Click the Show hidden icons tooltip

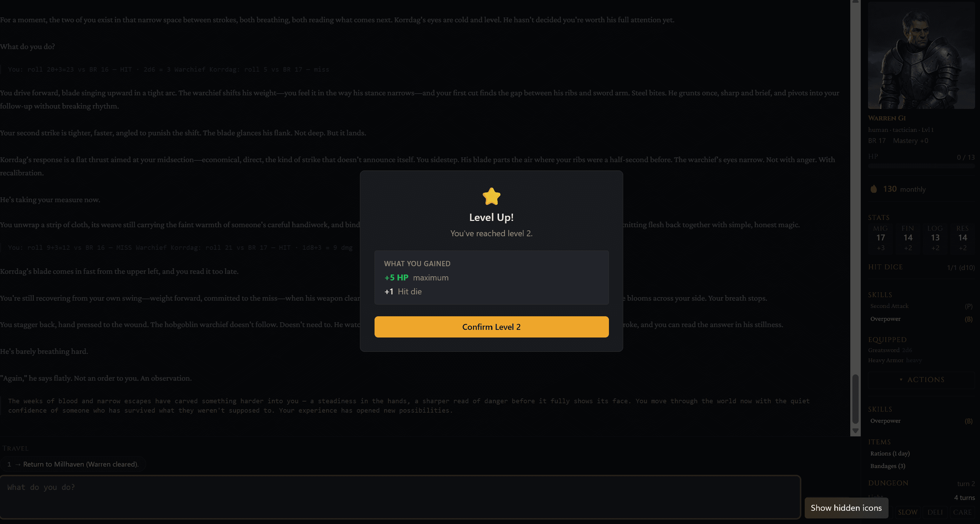pyautogui.click(x=846, y=508)
